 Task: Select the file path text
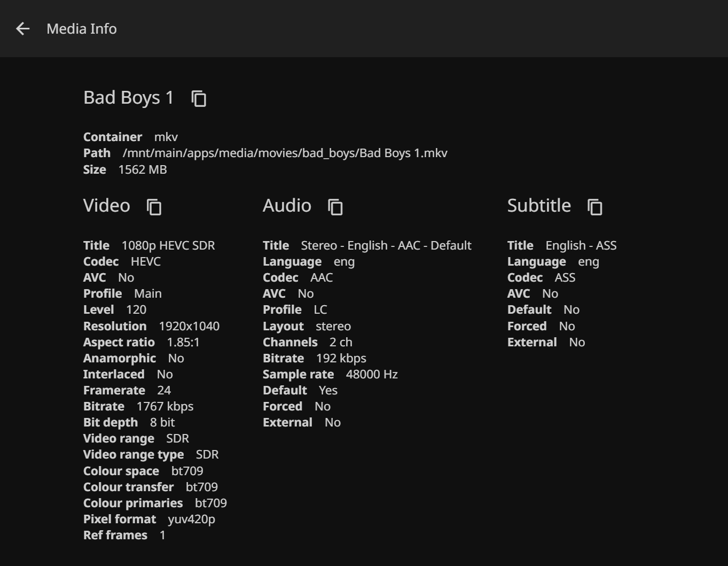click(x=285, y=153)
